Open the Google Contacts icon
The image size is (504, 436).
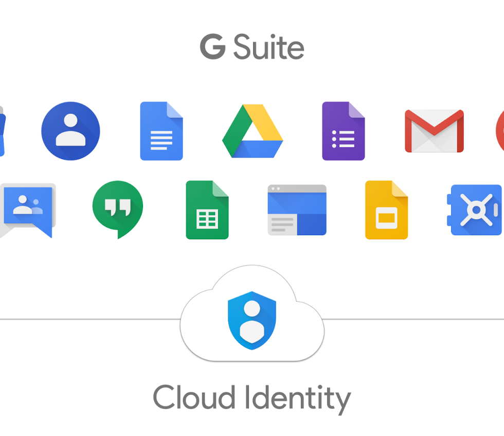[71, 131]
